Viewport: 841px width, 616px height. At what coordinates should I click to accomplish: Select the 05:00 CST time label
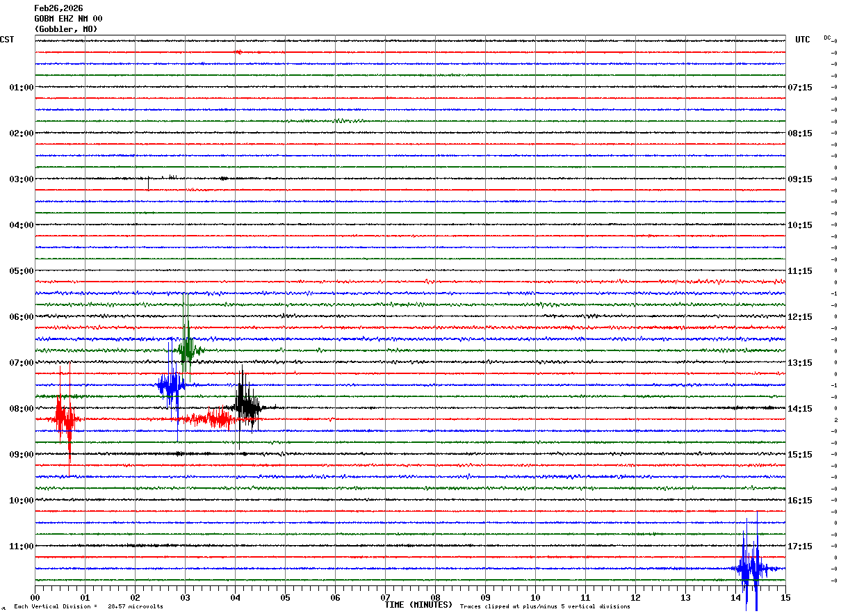click(x=22, y=271)
